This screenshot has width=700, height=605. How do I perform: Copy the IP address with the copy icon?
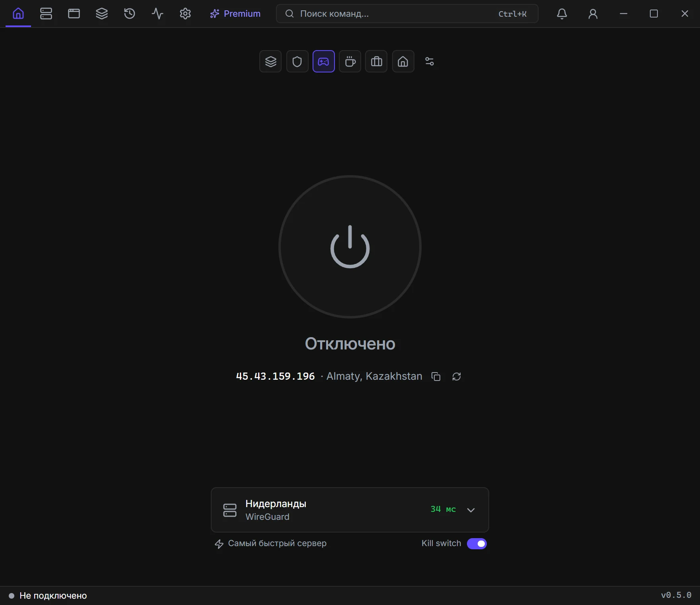tap(436, 377)
